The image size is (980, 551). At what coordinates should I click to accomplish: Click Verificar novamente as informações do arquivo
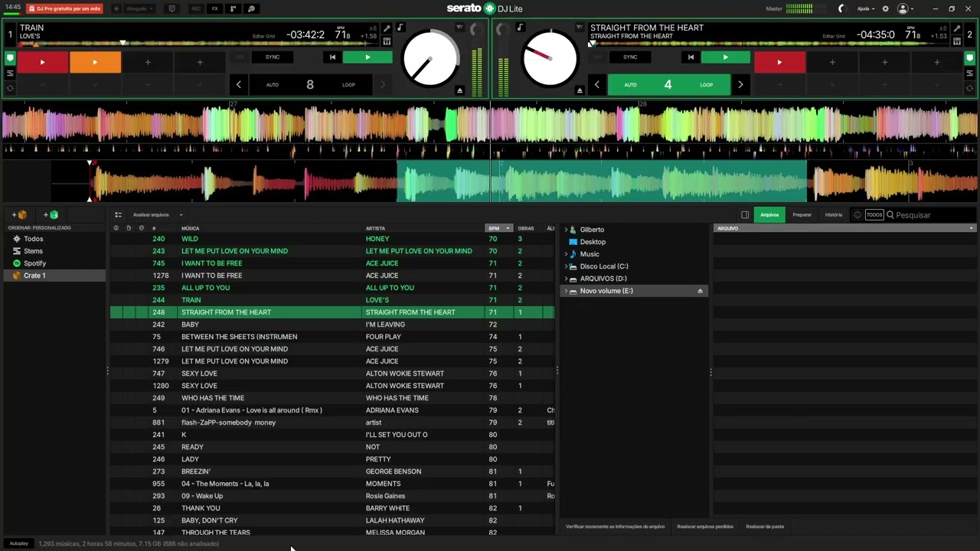[x=615, y=527]
